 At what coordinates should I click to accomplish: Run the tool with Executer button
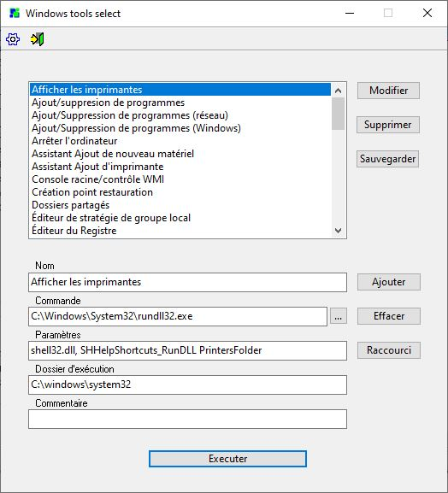[227, 459]
